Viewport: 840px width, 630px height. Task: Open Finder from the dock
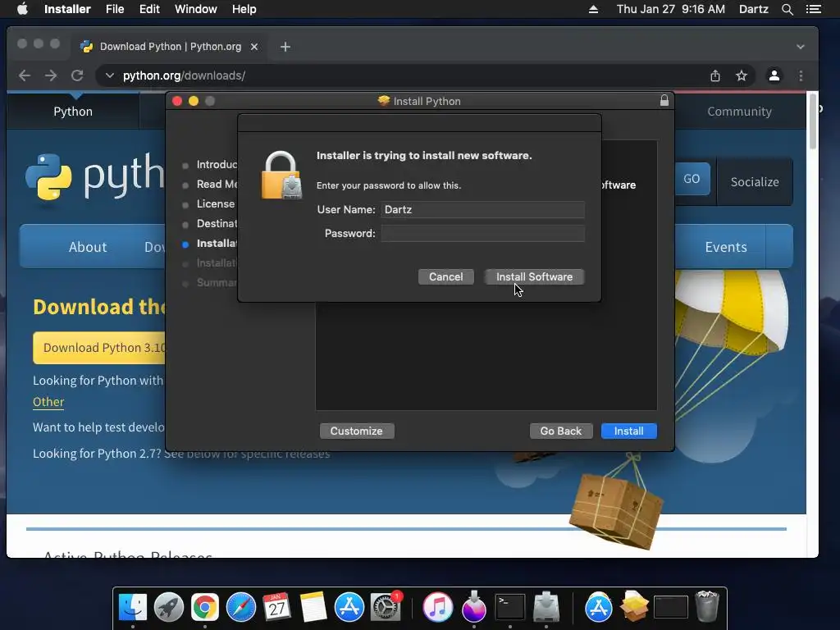tap(132, 607)
